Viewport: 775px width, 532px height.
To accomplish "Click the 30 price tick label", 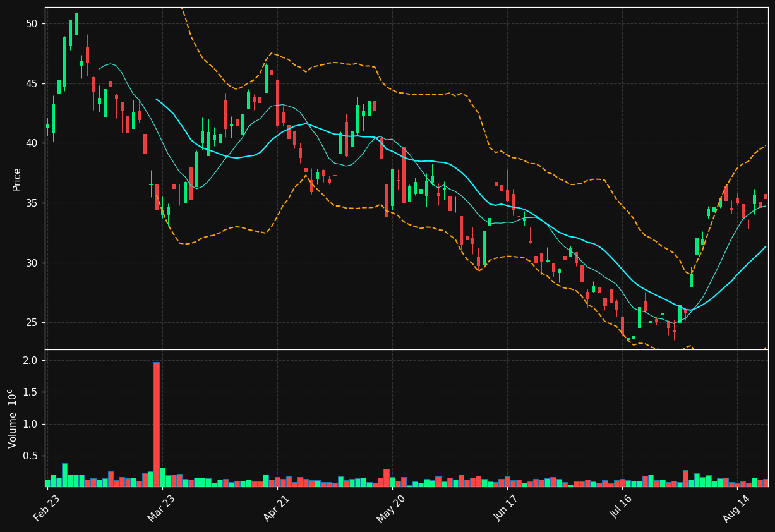I will [x=32, y=263].
